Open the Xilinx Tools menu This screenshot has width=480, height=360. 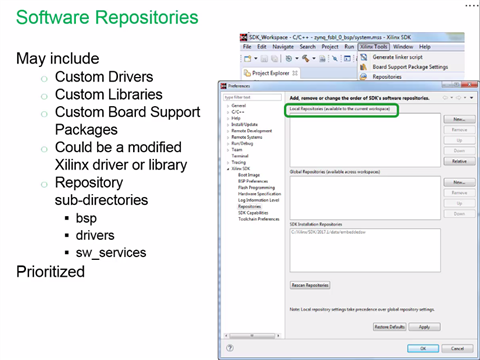[x=374, y=47]
